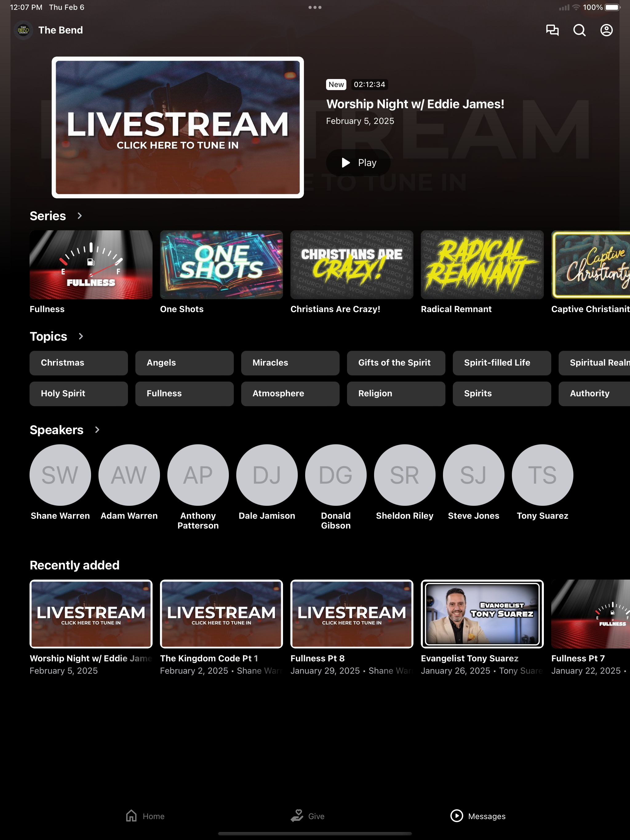Tap the 02:12:34 duration badge
The width and height of the screenshot is (630, 840).
pyautogui.click(x=369, y=84)
